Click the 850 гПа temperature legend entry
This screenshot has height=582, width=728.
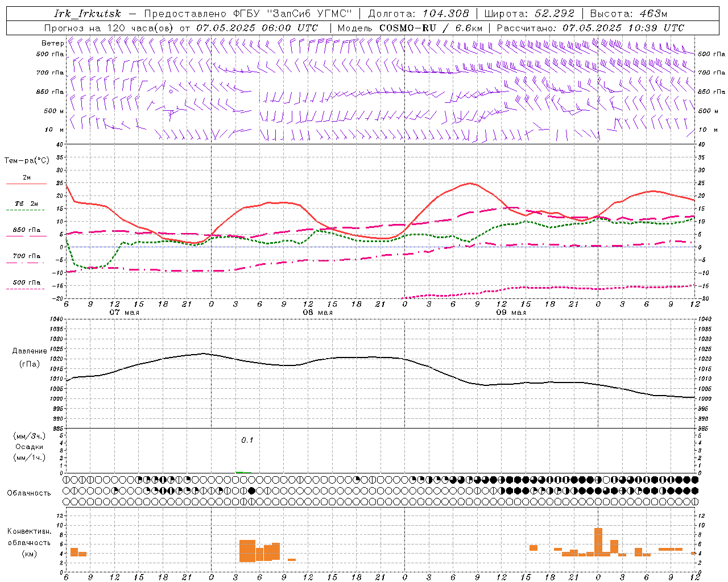click(x=26, y=230)
